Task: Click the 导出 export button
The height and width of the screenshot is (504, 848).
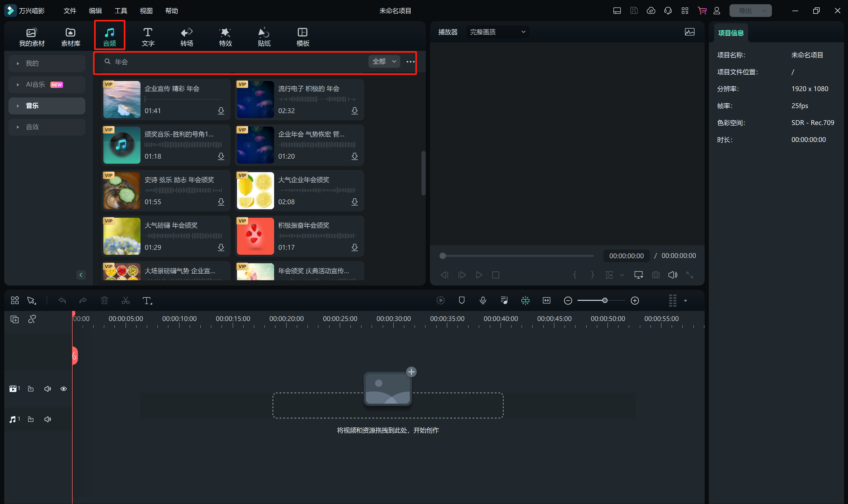Action: [x=745, y=11]
